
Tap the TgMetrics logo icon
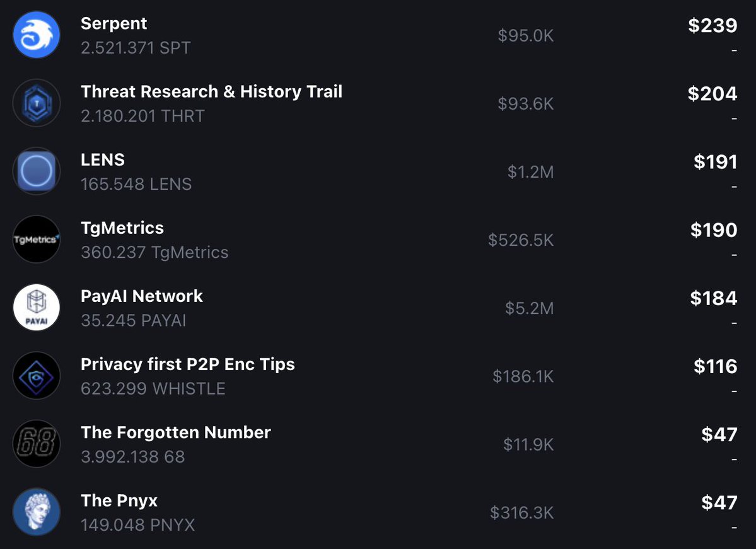click(x=37, y=240)
